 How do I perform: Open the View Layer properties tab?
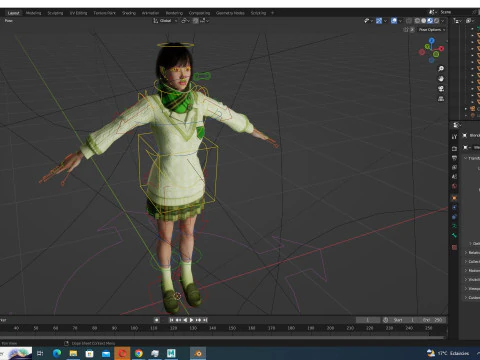point(454,167)
